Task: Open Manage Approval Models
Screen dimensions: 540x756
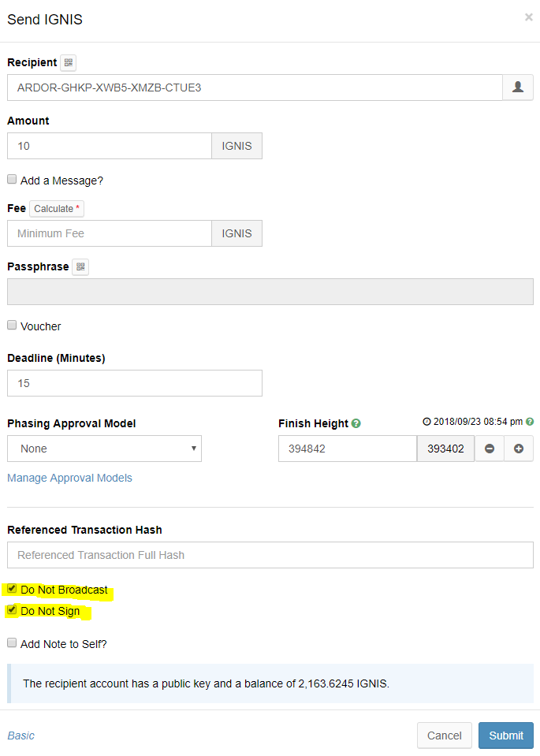Action: (69, 478)
